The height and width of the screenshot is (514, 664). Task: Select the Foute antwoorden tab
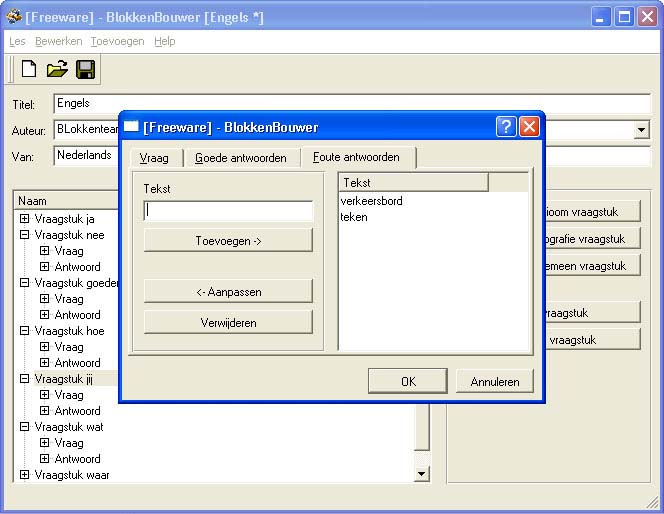(x=356, y=157)
